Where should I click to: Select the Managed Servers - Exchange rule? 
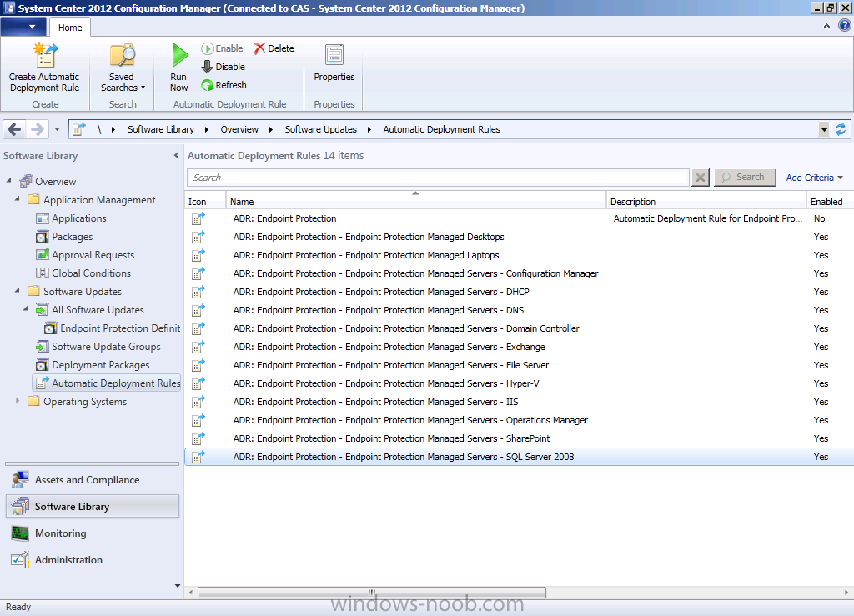pos(519,347)
